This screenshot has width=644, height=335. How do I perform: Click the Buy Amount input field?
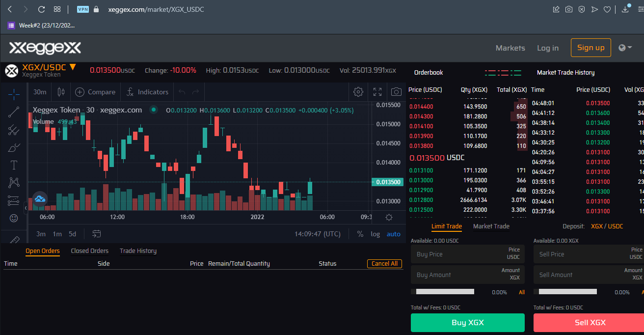(x=468, y=275)
